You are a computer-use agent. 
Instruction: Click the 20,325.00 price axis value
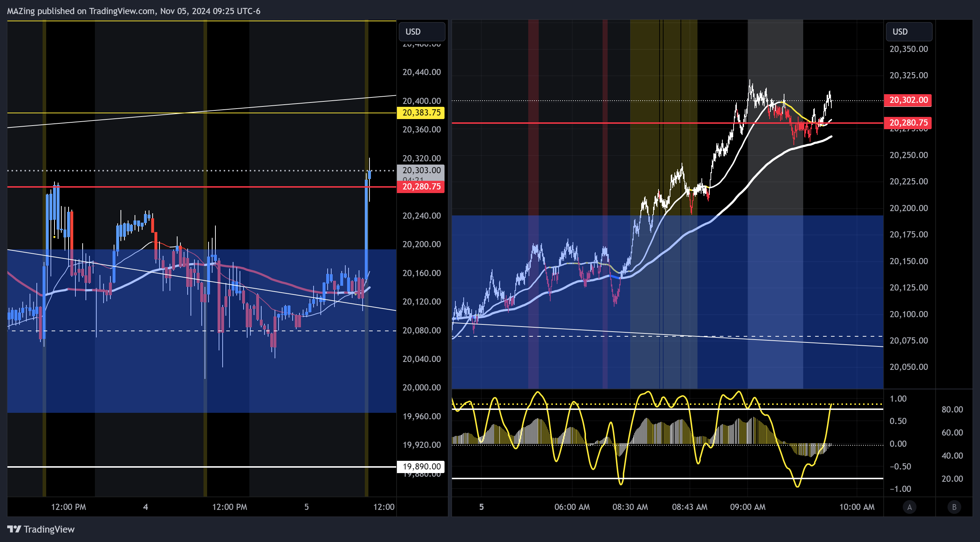pyautogui.click(x=909, y=75)
